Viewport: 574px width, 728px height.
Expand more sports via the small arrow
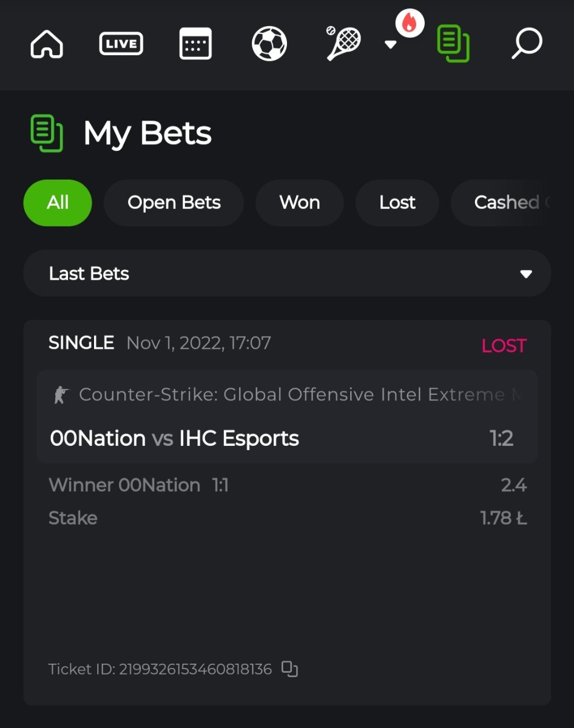[x=391, y=45]
